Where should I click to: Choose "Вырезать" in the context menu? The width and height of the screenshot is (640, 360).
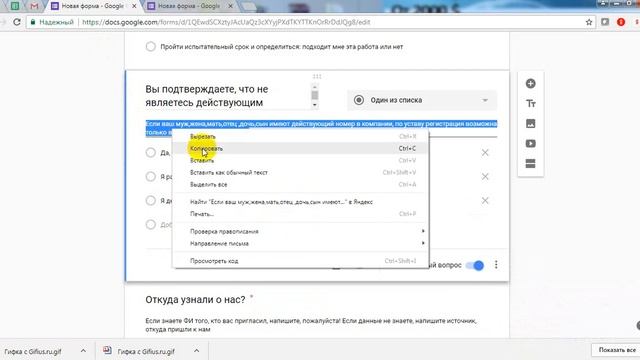click(x=301, y=136)
